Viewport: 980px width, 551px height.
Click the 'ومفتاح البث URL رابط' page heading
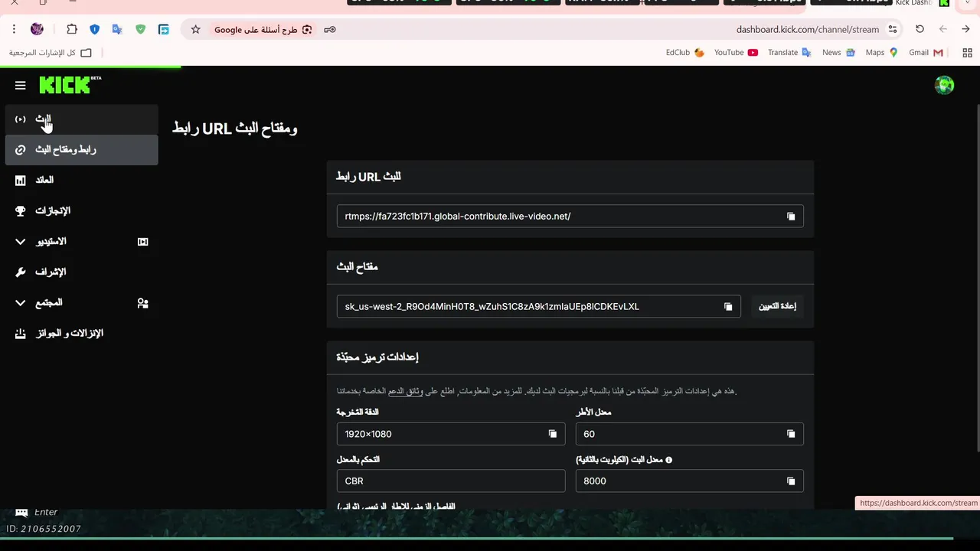point(234,129)
